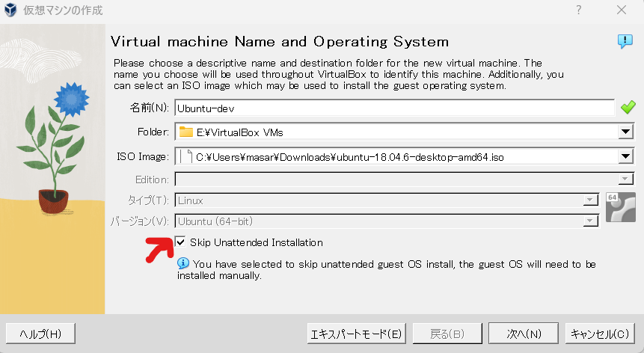Click the E:¥VirtualBox VMs folder path
644x353 pixels.
[240, 132]
